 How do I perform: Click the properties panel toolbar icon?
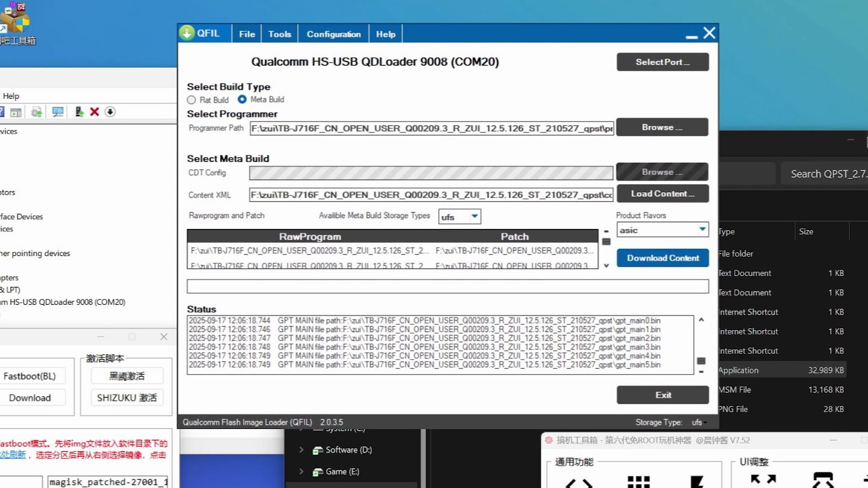point(16,111)
